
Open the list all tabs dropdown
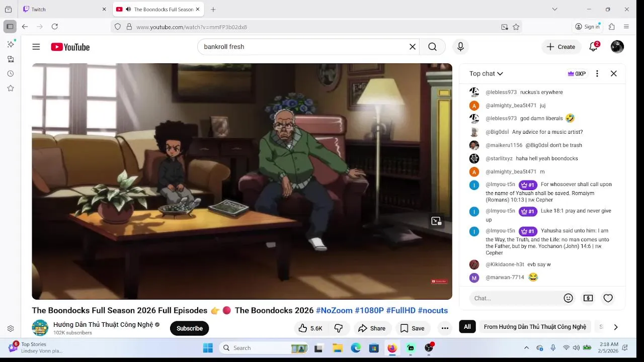(554, 9)
